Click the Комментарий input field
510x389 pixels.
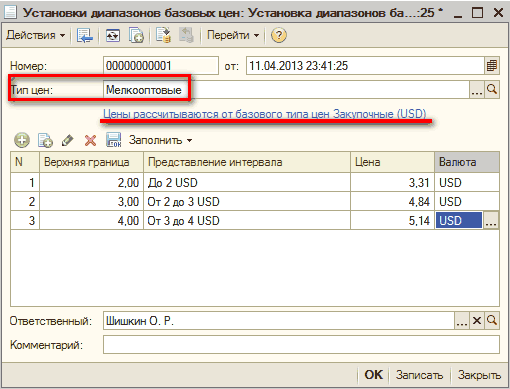[x=301, y=344]
